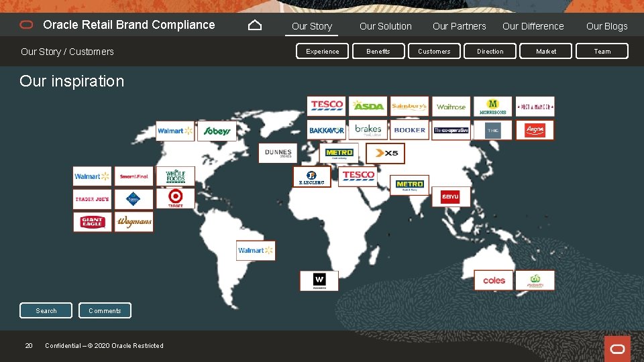Select the Wegmans logo

pyautogui.click(x=134, y=222)
